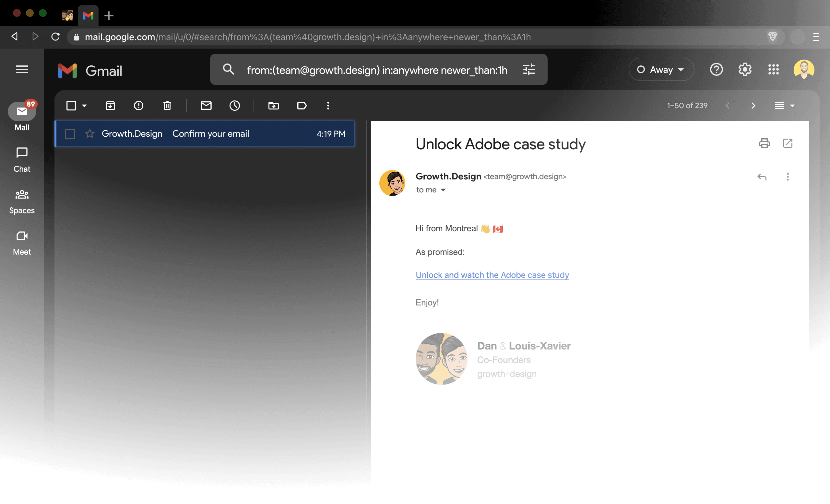Switch to the Gmail browser tab

(x=88, y=16)
